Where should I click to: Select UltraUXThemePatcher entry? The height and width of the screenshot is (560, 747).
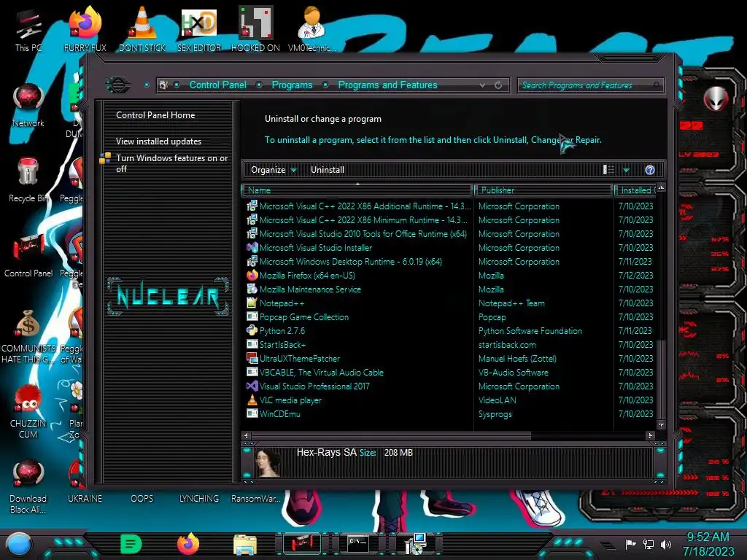[x=299, y=359]
